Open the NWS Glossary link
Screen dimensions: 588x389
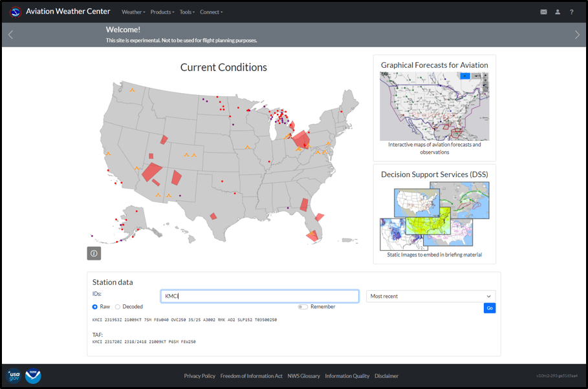[x=303, y=376]
